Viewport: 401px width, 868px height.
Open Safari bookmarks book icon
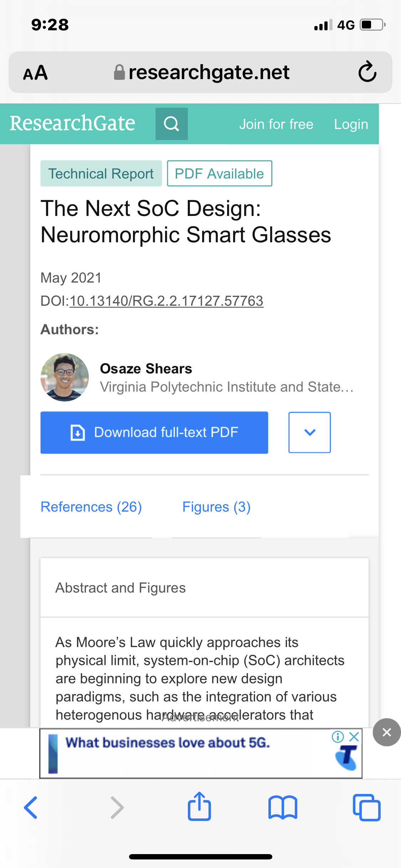(283, 808)
